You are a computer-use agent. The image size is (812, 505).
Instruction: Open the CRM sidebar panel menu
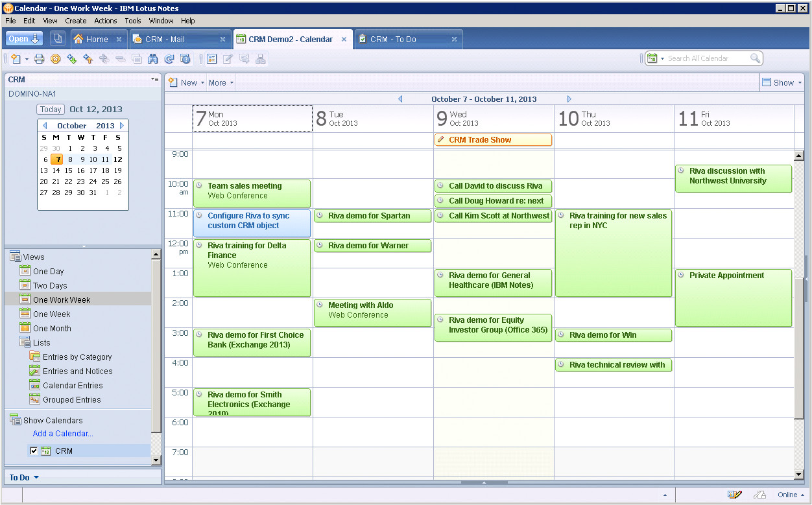[x=154, y=79]
